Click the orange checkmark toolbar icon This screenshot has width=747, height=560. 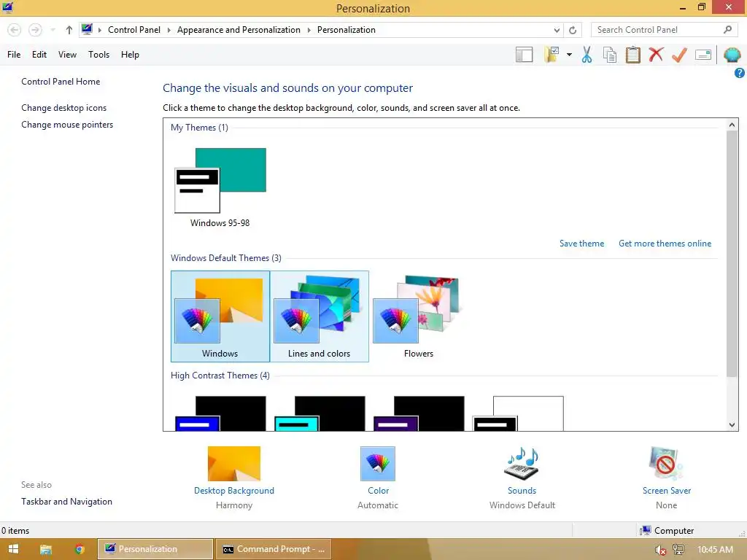pos(679,55)
